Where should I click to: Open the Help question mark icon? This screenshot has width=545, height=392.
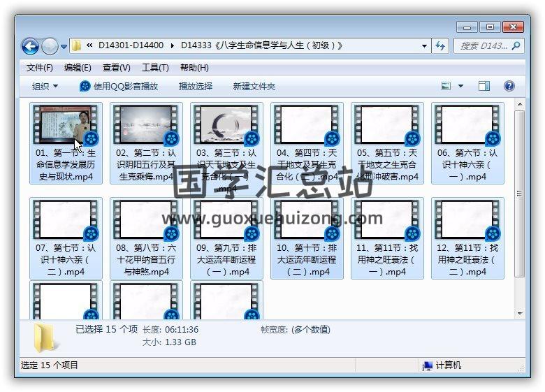pos(509,86)
